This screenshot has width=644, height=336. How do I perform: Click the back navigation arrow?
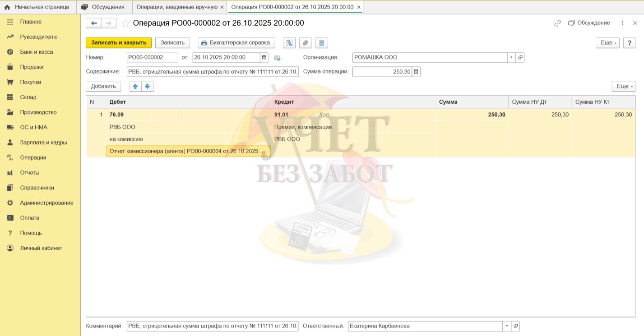coord(93,23)
